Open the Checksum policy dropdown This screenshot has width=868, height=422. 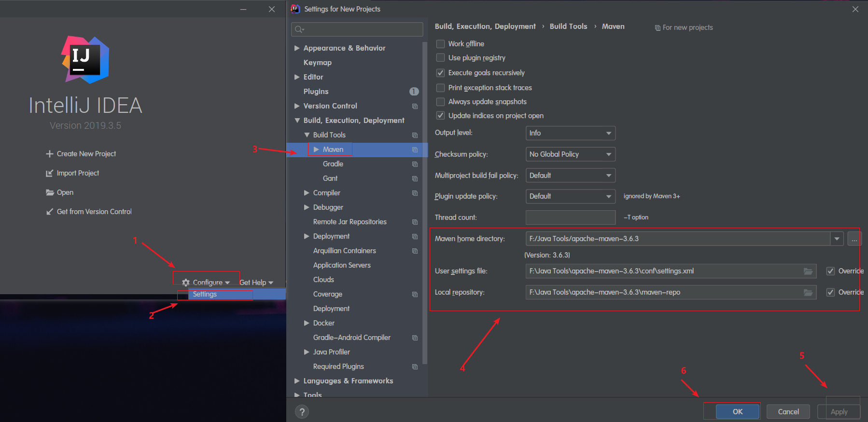[571, 154]
